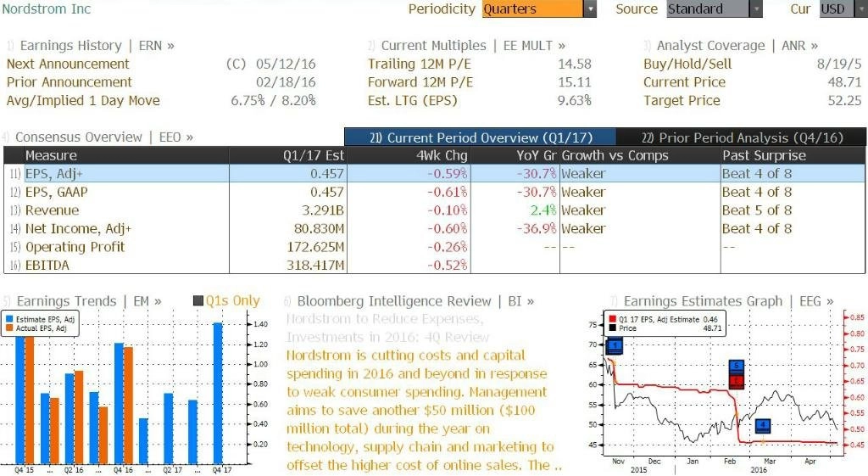
Task: Click red event marker on estimates graph
Action: pyautogui.click(x=737, y=381)
